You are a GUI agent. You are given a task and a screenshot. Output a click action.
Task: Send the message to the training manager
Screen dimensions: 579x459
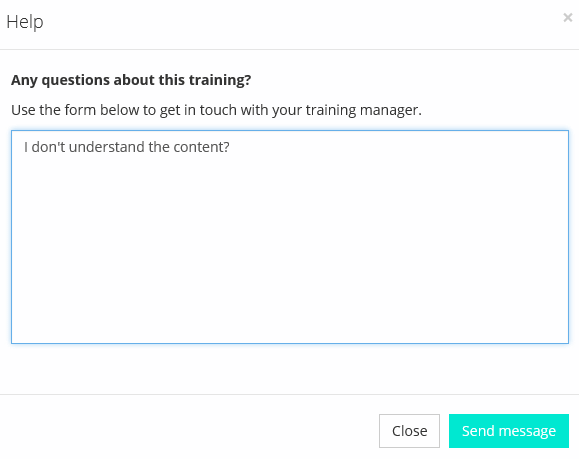(508, 431)
